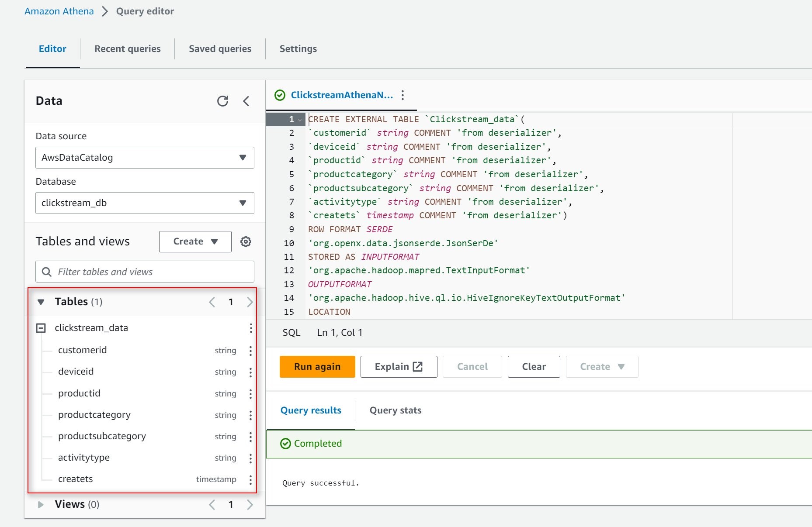Click the search icon in the filter field
This screenshot has height=527, width=812.
coord(46,272)
